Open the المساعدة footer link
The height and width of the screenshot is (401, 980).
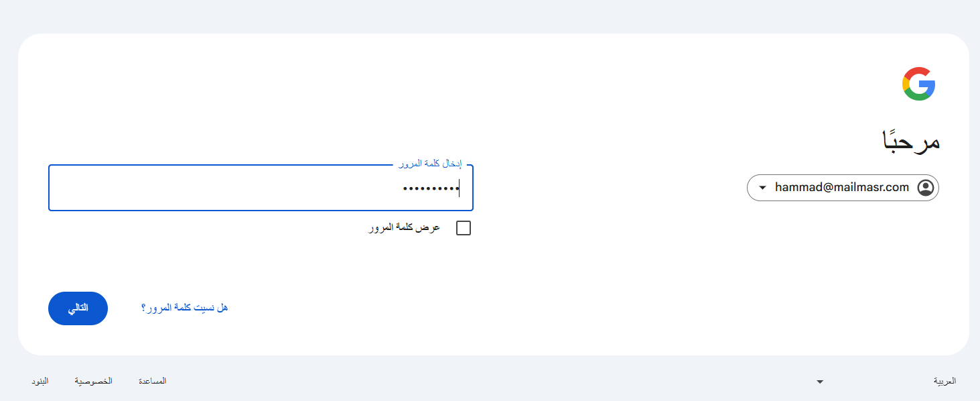(x=153, y=381)
